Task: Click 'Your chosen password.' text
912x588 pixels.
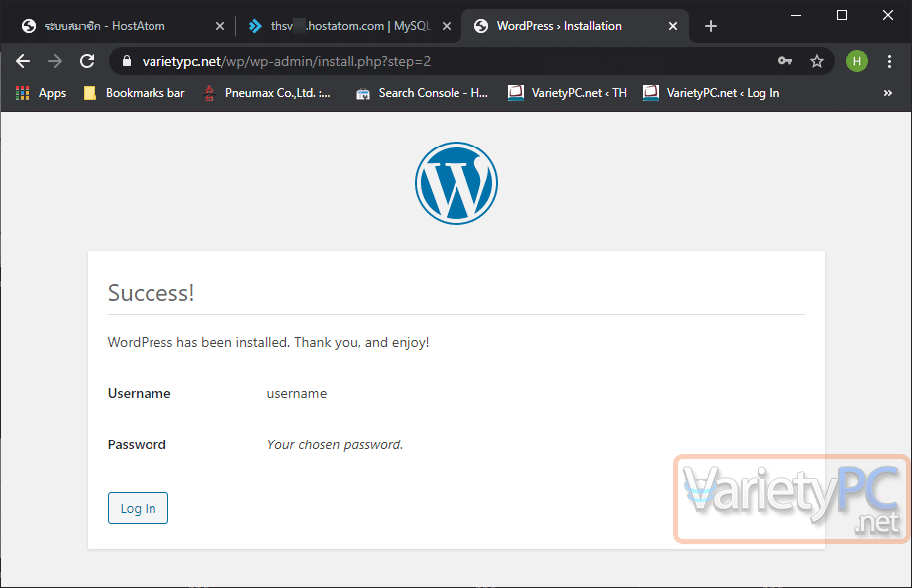Action: [335, 444]
